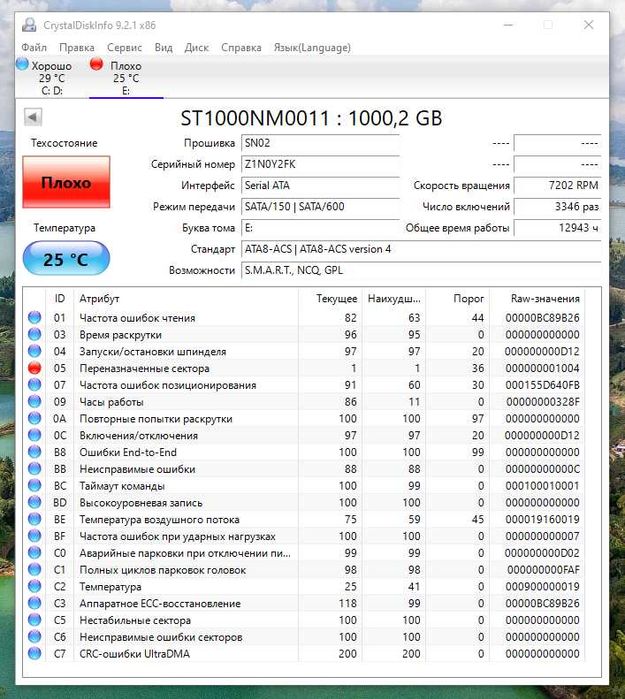
Task: Click the Текущее column header
Action: tap(330, 299)
